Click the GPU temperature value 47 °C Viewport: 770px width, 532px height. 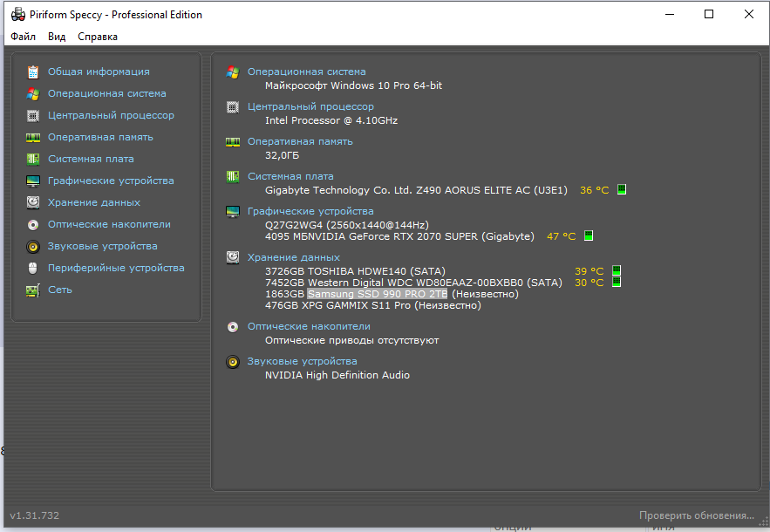click(x=562, y=236)
